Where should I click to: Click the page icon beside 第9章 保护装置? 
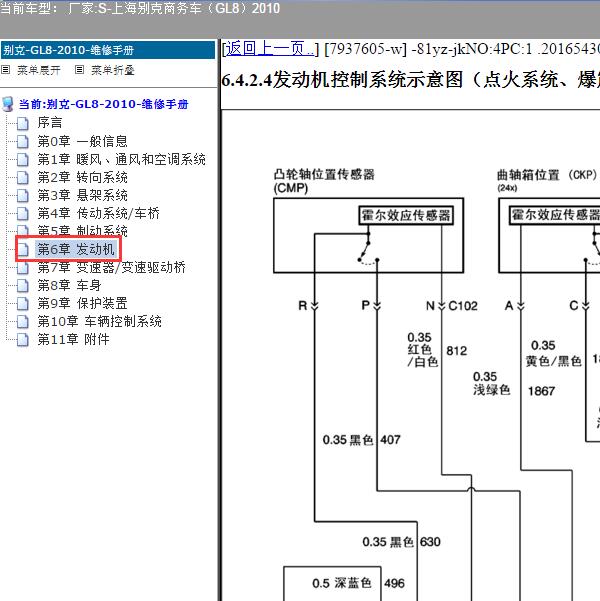23,303
